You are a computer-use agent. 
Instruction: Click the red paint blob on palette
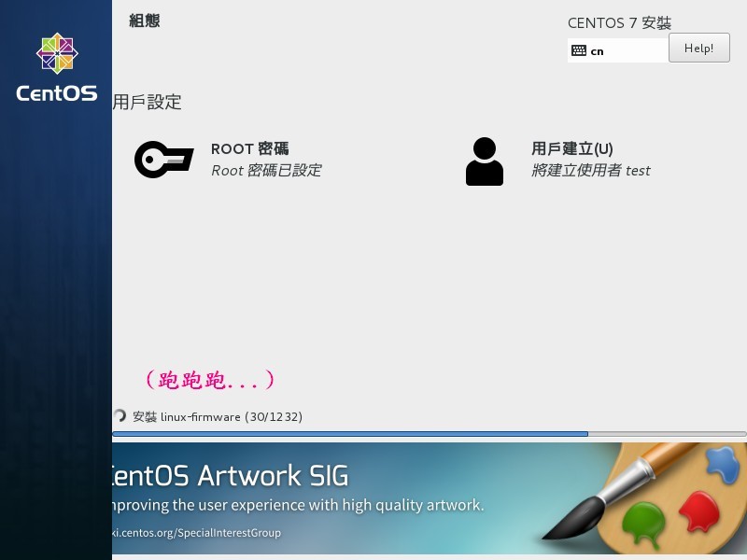[x=698, y=511]
